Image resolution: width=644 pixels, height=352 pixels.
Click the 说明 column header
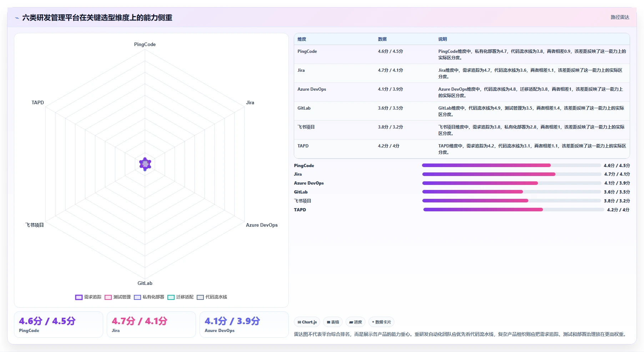tap(443, 39)
